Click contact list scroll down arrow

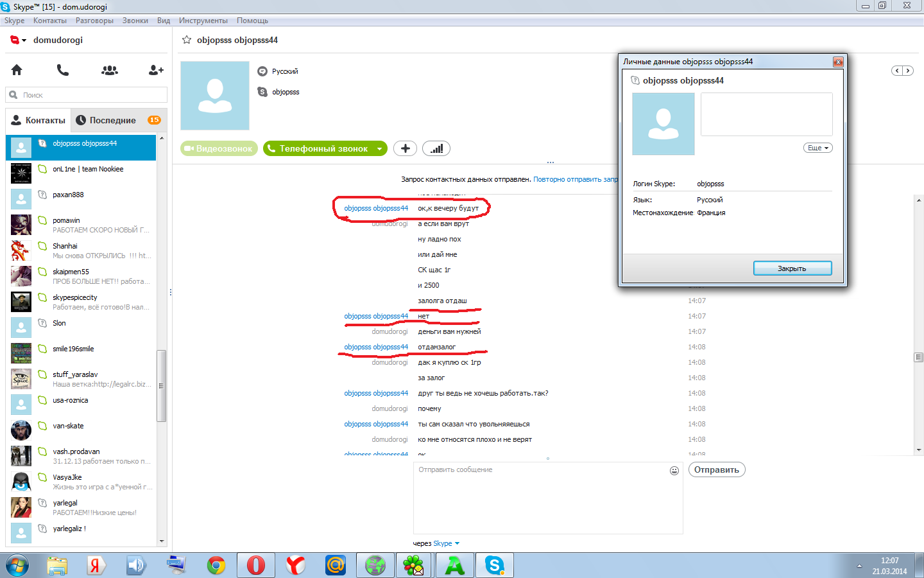(162, 541)
